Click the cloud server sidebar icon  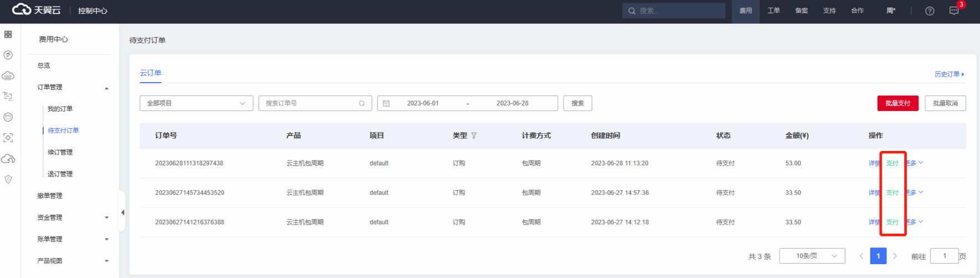point(8,76)
